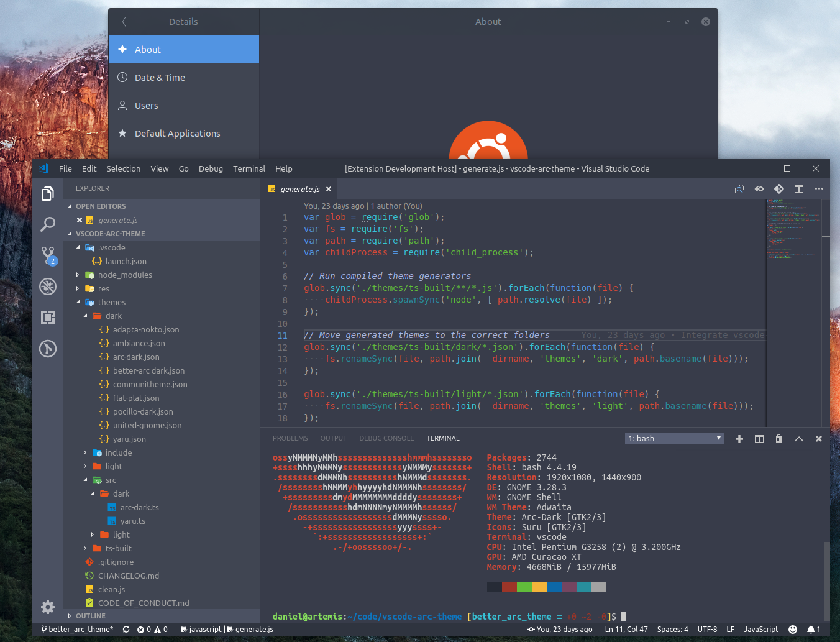Collapse the .vscode folder
Image resolution: width=840 pixels, height=642 pixels.
click(x=162, y=247)
